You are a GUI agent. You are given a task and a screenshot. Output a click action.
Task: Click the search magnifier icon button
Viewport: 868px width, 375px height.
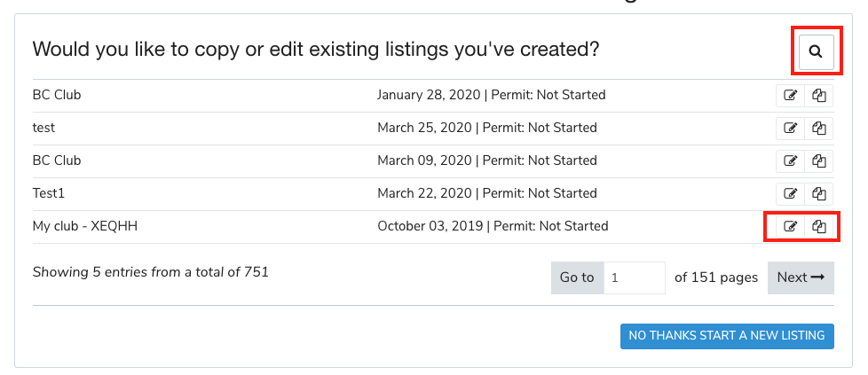click(816, 52)
